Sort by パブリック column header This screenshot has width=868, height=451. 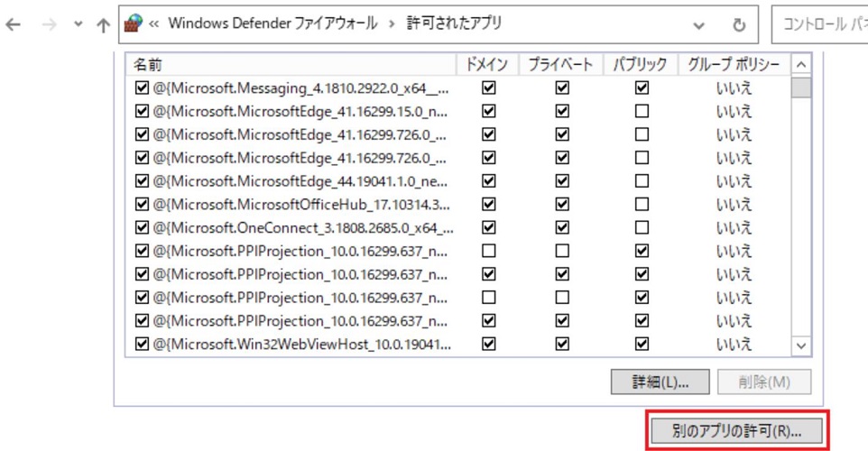pos(640,64)
